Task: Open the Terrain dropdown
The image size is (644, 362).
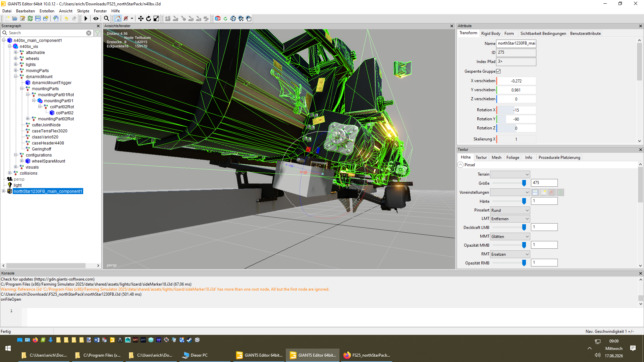Action: [510, 174]
